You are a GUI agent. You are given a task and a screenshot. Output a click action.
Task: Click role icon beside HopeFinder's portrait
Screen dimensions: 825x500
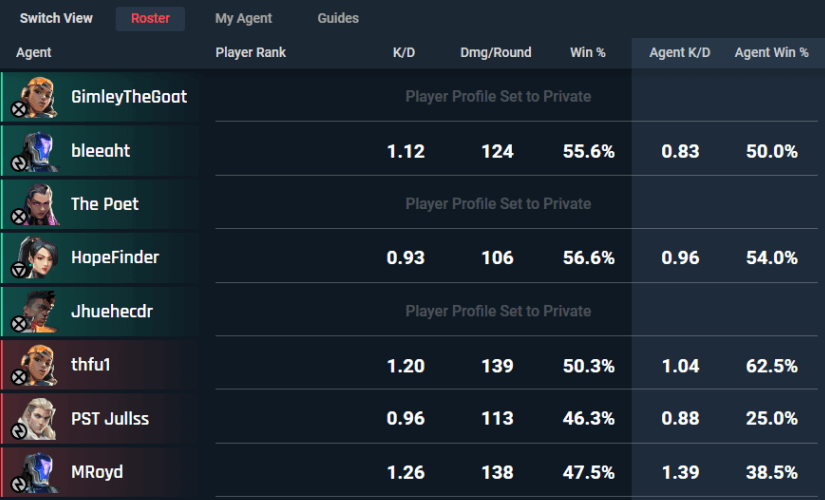19,270
